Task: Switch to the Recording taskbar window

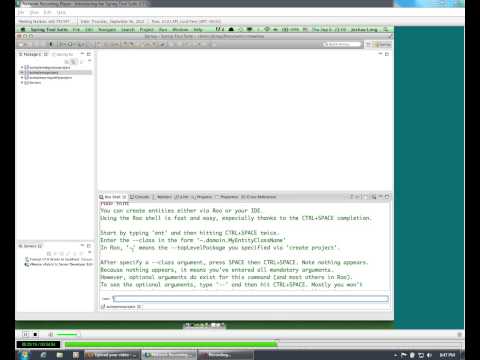Action: click(225, 355)
